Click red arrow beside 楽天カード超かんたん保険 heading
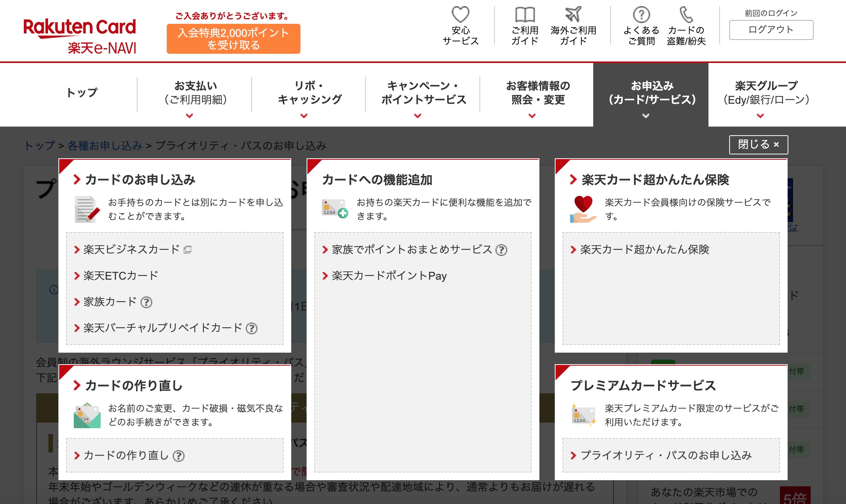This screenshot has height=504, width=846. pos(573,179)
